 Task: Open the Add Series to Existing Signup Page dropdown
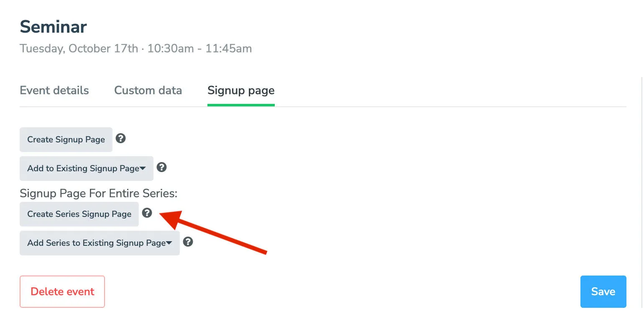(100, 243)
